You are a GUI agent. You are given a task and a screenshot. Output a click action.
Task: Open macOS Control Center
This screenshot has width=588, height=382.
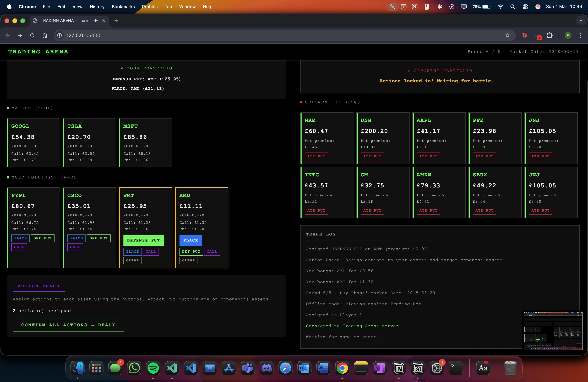[525, 7]
